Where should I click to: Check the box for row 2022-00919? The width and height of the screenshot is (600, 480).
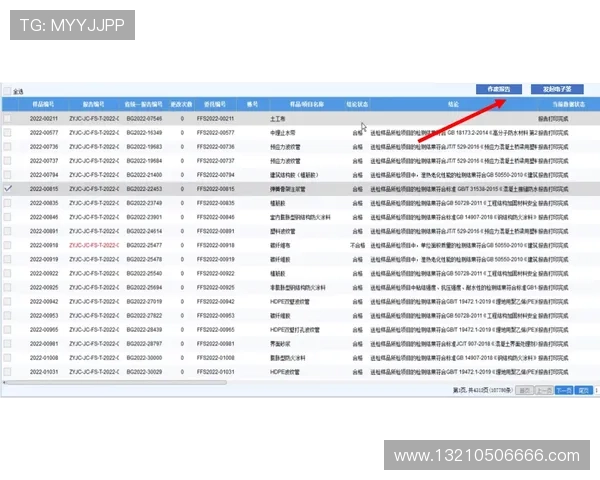7,259
